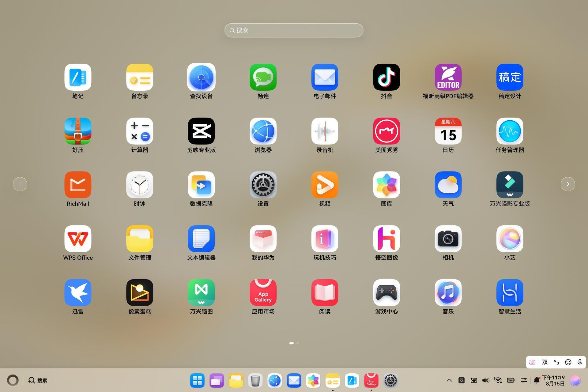This screenshot has width=588, height=392.
Task: Open the taskbar 搜索 search button
Action: [38, 380]
